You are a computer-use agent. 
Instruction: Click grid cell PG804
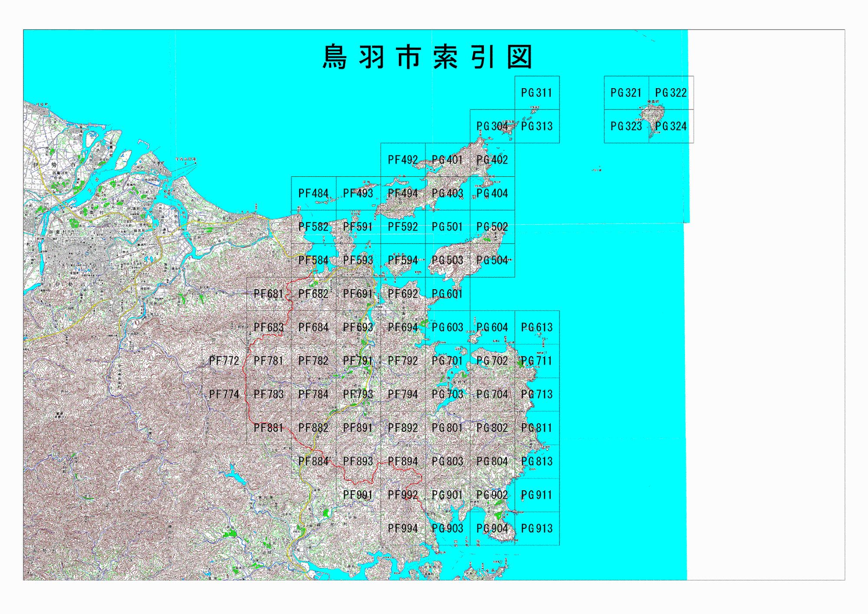[492, 461]
